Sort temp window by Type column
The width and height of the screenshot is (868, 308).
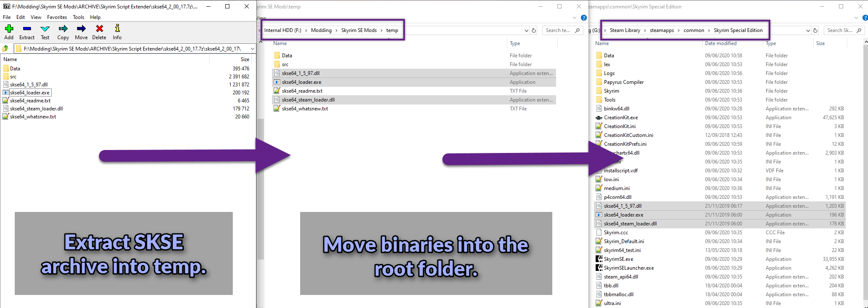515,43
